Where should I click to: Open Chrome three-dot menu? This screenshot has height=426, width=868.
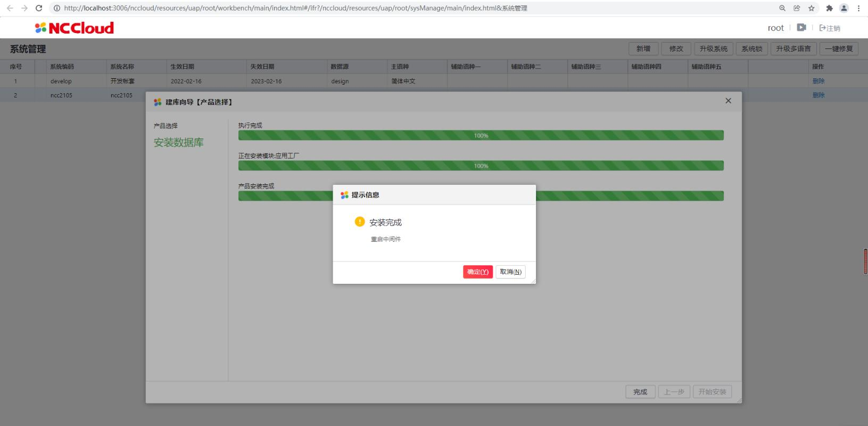[x=858, y=8]
